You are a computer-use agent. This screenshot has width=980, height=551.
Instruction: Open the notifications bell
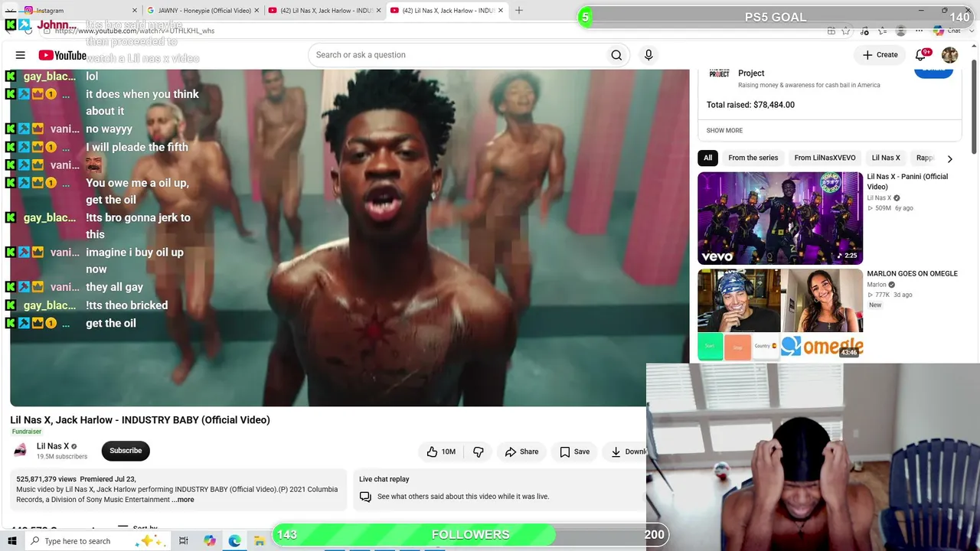(922, 55)
